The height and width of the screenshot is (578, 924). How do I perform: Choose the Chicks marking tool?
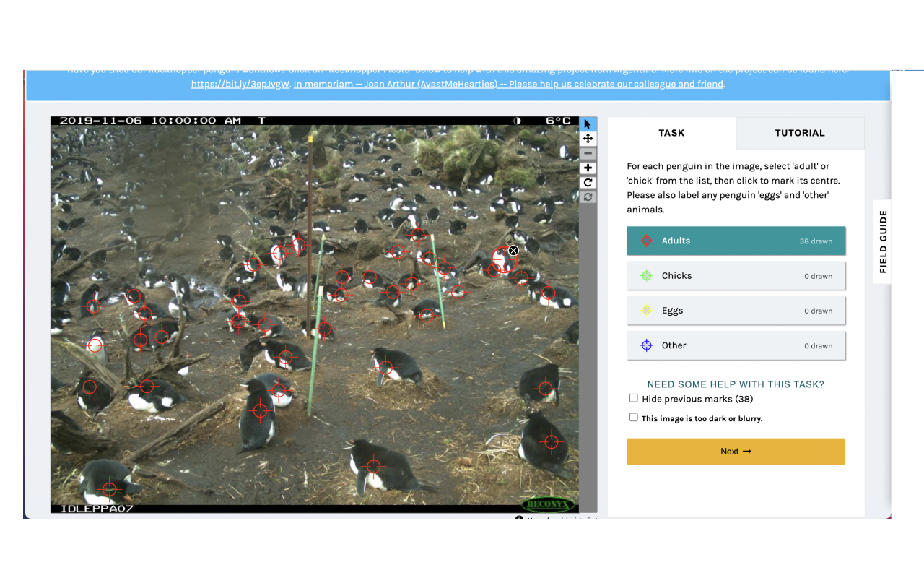[x=736, y=276]
